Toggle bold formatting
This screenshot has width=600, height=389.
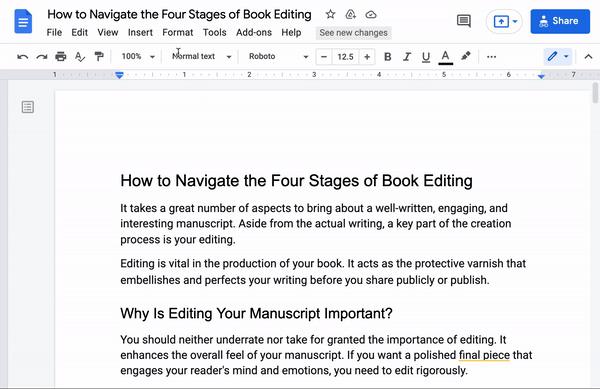pyautogui.click(x=387, y=57)
